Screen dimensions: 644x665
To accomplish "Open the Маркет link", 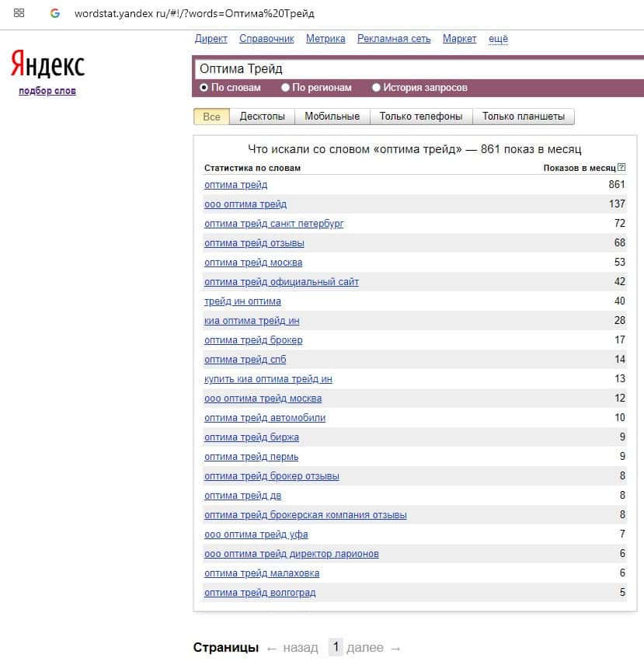I will [x=460, y=39].
